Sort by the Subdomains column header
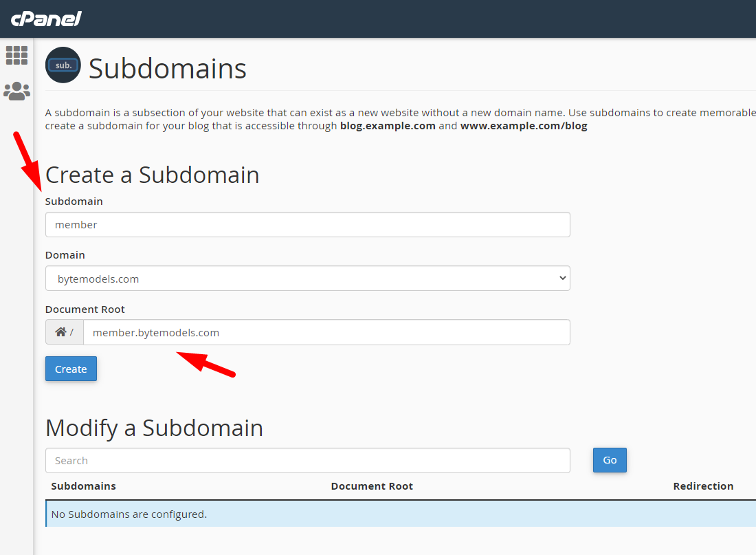The image size is (756, 555). click(83, 486)
